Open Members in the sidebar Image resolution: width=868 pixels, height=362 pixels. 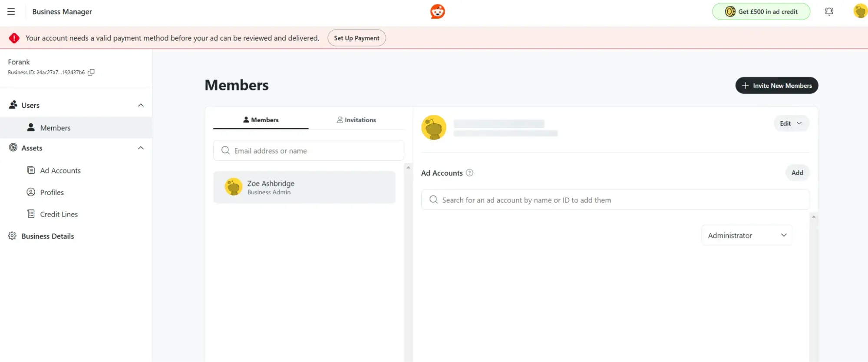point(76,128)
